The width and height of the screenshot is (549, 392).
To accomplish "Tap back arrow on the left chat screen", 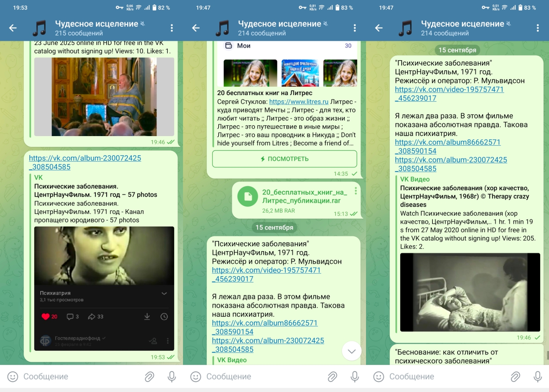I will pos(13,28).
